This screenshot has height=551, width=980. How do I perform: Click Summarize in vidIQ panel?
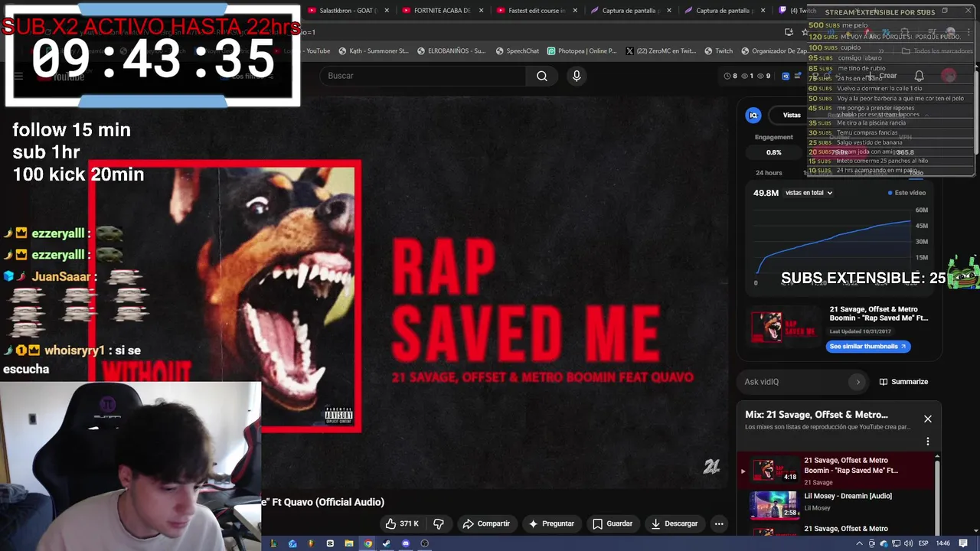point(903,382)
